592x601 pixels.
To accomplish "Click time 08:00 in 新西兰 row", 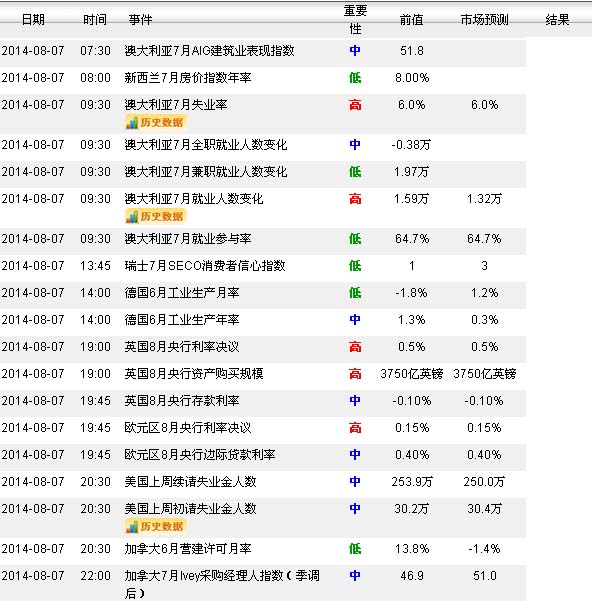I will (95, 78).
